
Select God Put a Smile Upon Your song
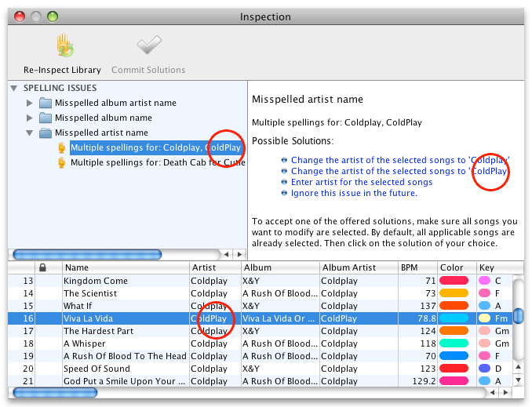[x=125, y=381]
